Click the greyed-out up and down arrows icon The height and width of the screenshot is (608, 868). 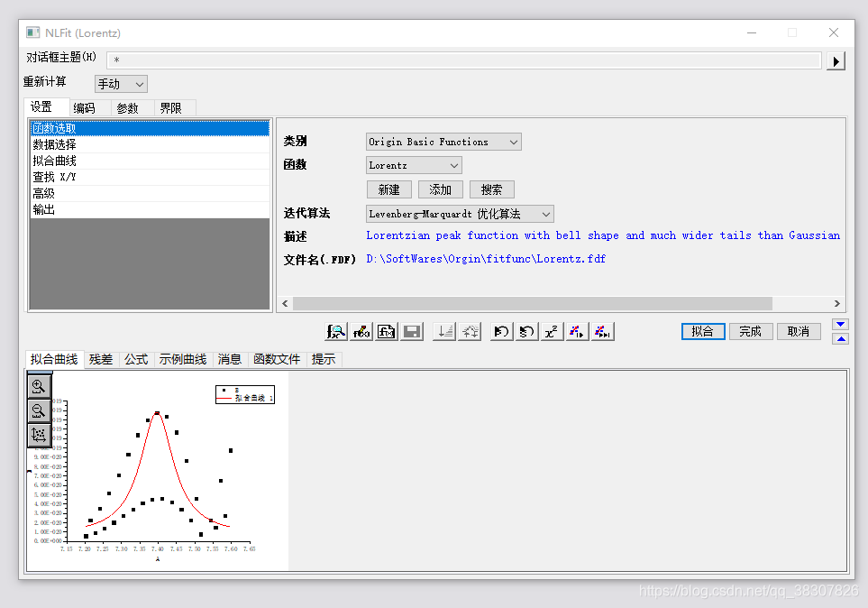coord(470,331)
